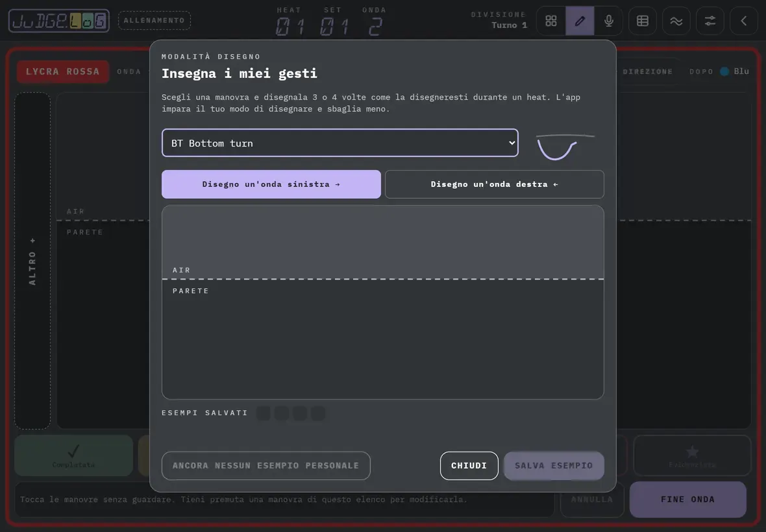Select 'Disegno un'onda destra' option
Image resolution: width=766 pixels, height=532 pixels.
tap(495, 184)
